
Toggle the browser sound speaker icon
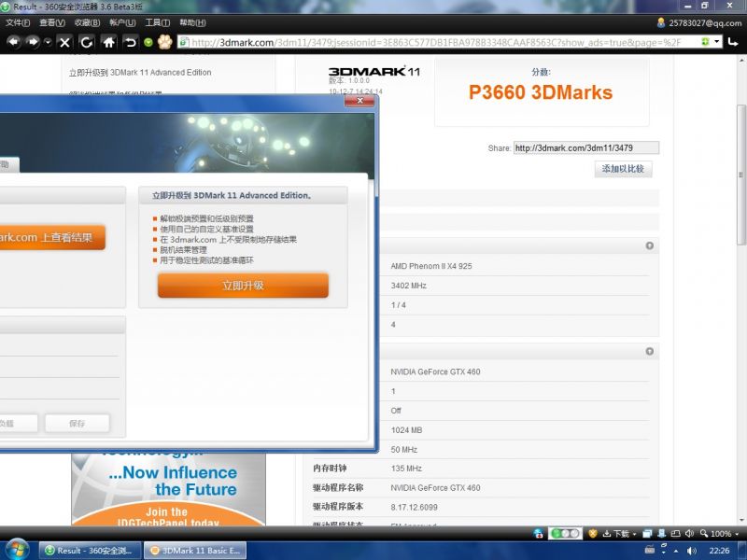point(689,533)
